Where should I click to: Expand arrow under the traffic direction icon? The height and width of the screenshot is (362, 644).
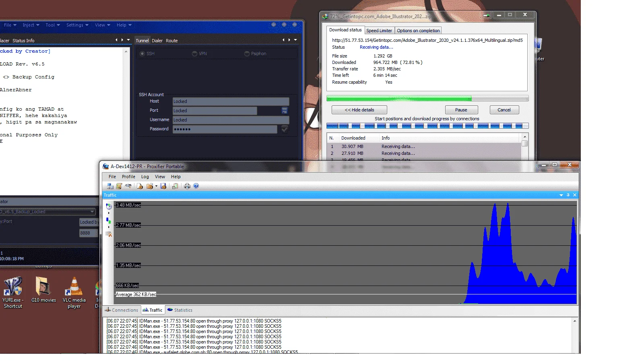tap(109, 227)
